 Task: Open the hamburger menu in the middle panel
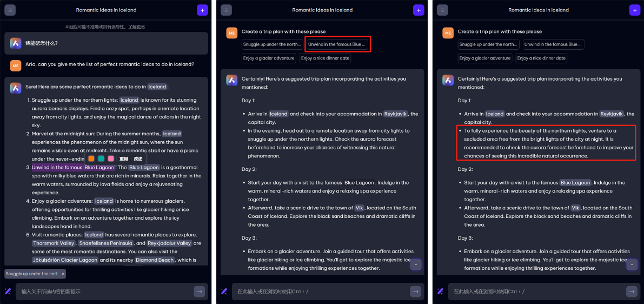point(226,10)
